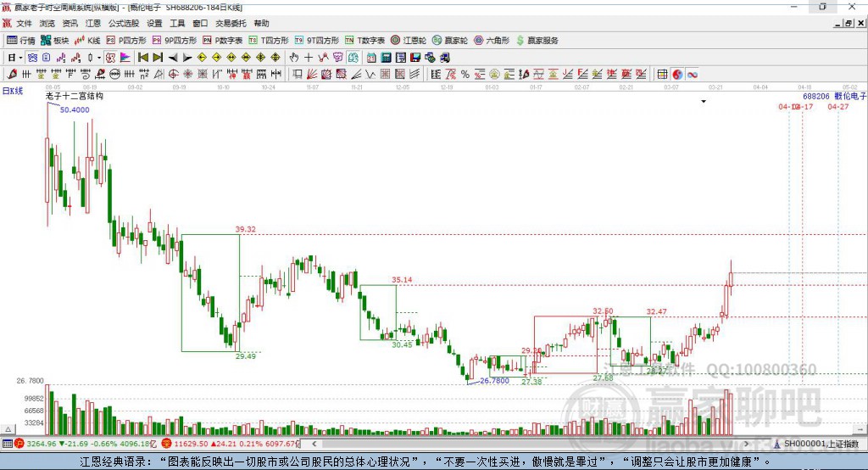Click the grid table icon beside yin-yang

(x=662, y=75)
